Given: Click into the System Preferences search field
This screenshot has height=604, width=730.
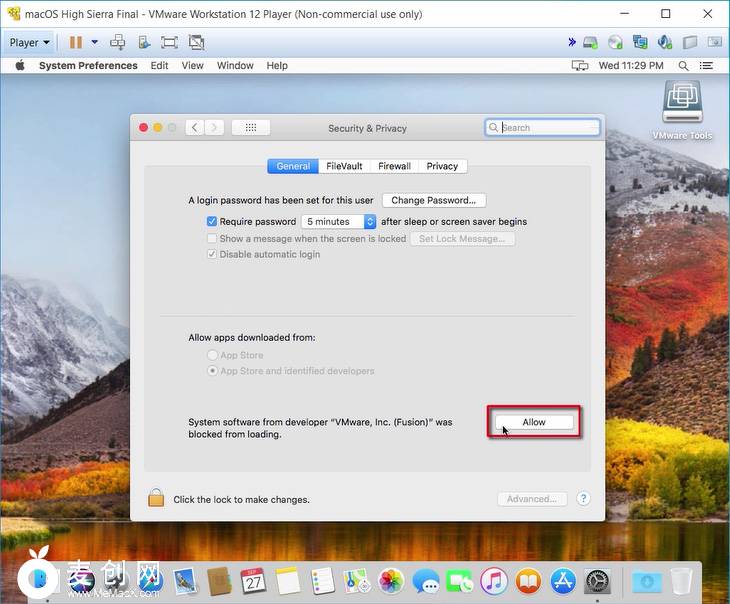Looking at the screenshot, I should pyautogui.click(x=548, y=128).
